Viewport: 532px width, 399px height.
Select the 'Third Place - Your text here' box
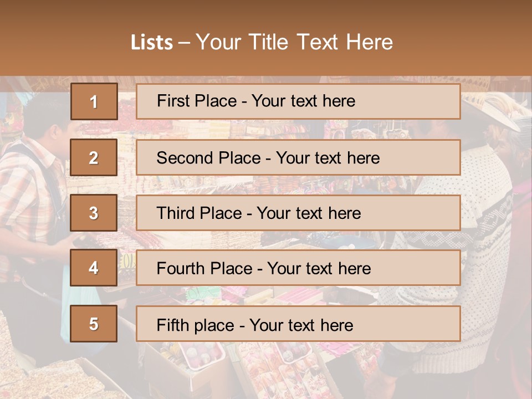click(298, 213)
